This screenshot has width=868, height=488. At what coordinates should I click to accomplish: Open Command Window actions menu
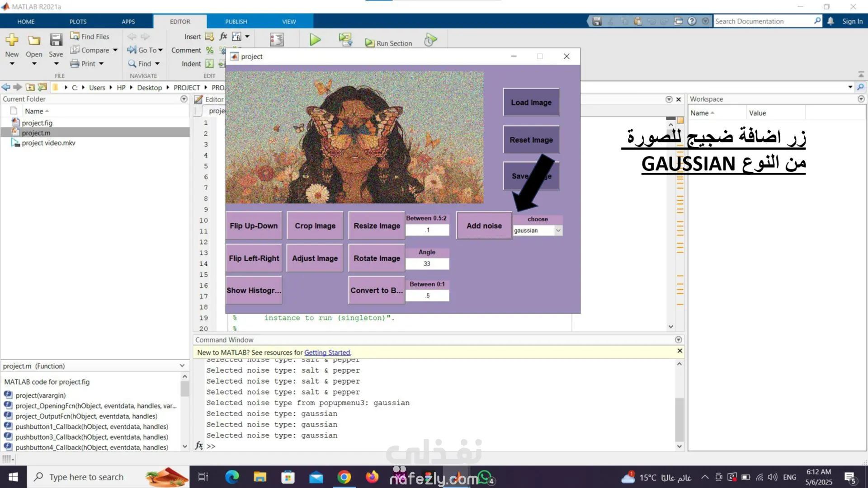click(678, 340)
